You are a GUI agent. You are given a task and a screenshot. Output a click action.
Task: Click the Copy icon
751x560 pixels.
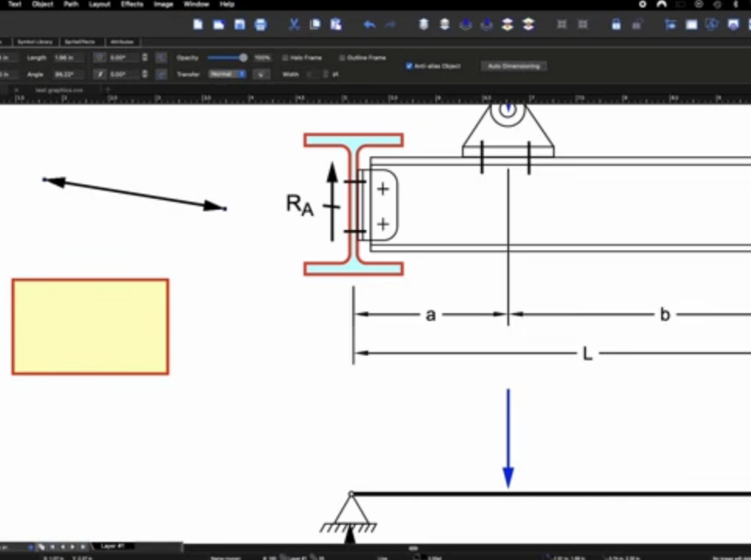tap(315, 24)
